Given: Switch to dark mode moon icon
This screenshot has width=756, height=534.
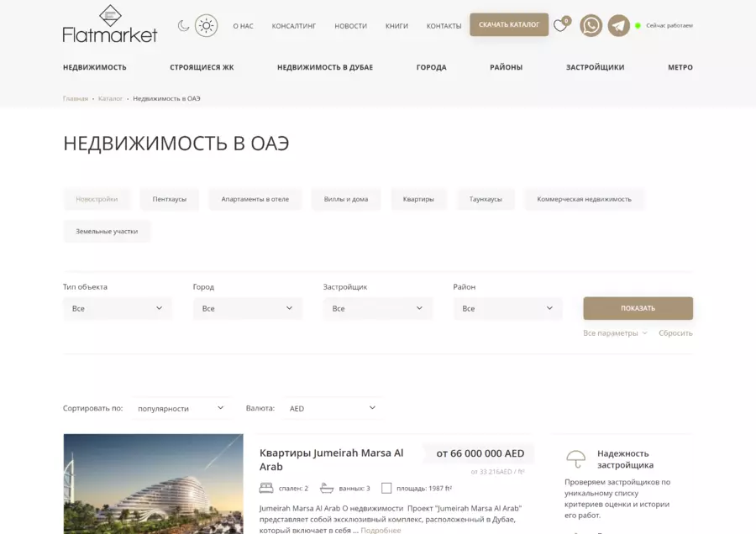Looking at the screenshot, I should click(183, 25).
